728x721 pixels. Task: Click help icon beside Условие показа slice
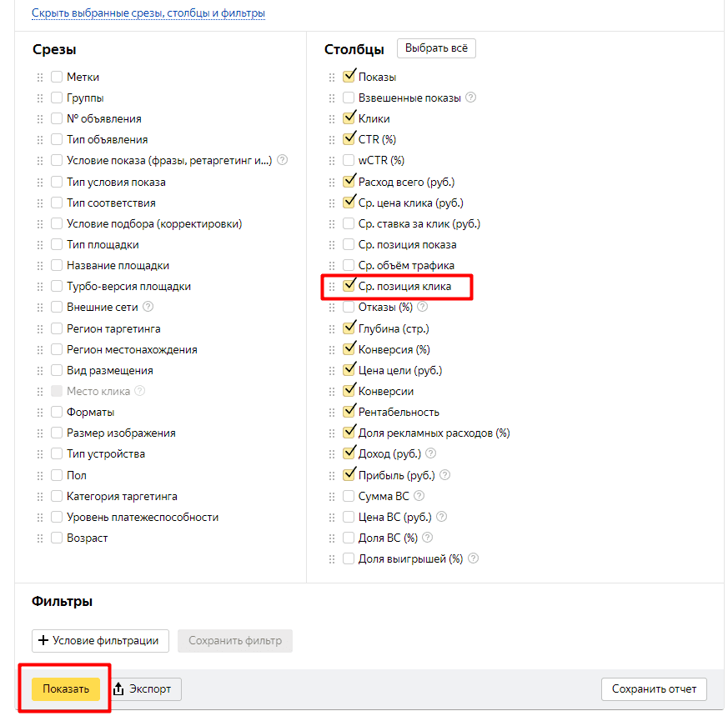(x=282, y=160)
